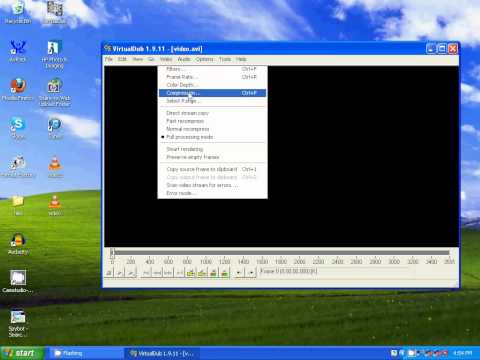Start input playback from the toolbar
This screenshot has width=480, height=360.
120,273
